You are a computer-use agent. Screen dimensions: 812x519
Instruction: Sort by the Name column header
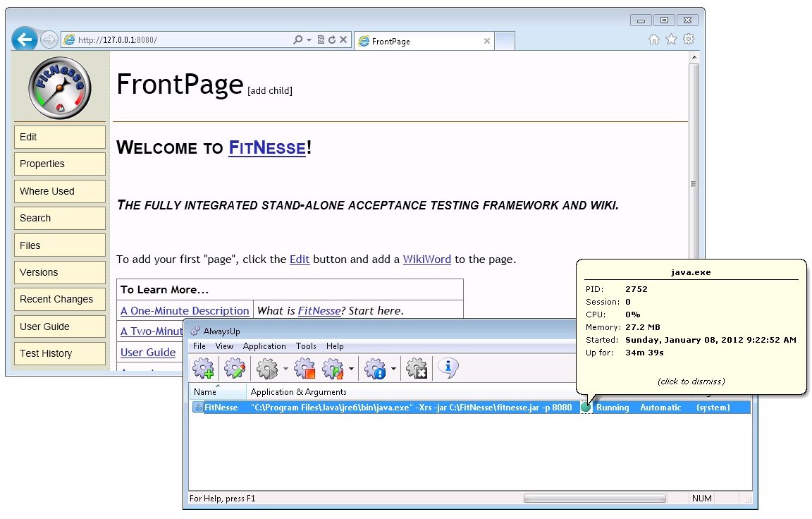(217, 392)
